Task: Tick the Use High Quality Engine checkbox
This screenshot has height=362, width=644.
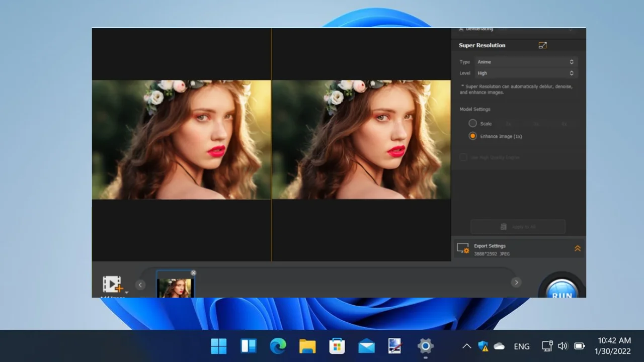Action: [x=463, y=157]
